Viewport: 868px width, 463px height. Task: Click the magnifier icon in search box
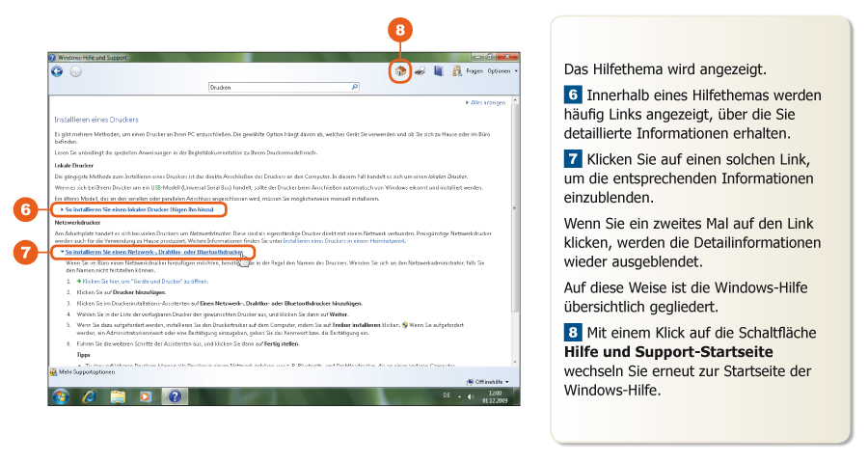[x=354, y=87]
